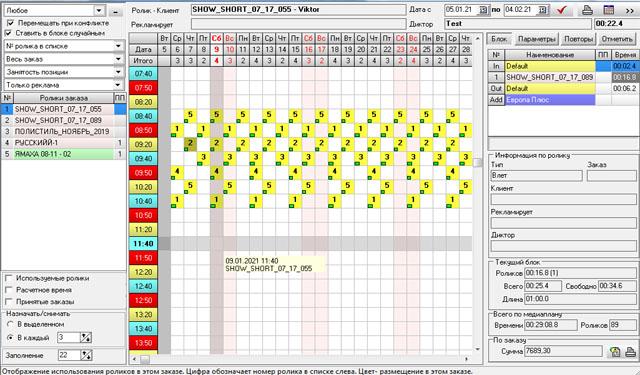The height and width of the screenshot is (375, 640).
Task: Select 'В выделенном' radio button
Action: 10,324
